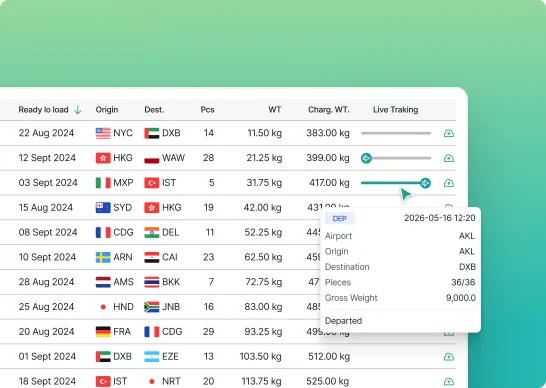
Task: Click the weight 42.00 kg
Action: pos(263,208)
